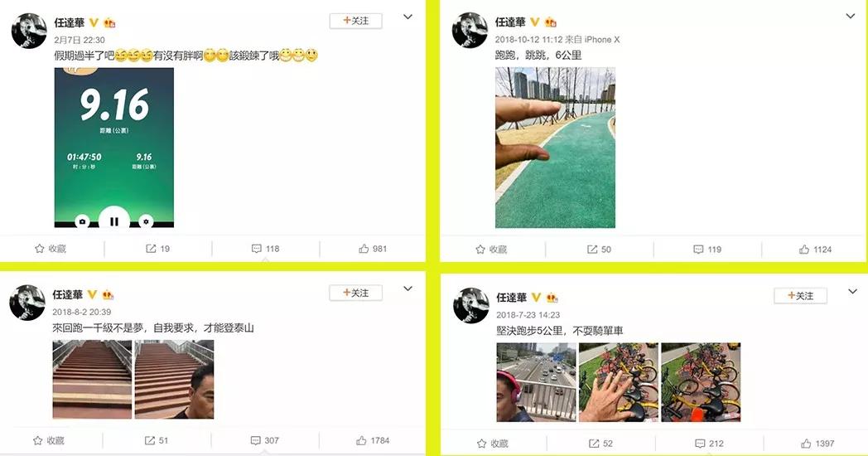Like the post with 981 thumbs up
This screenshot has height=456, width=868.
point(364,249)
